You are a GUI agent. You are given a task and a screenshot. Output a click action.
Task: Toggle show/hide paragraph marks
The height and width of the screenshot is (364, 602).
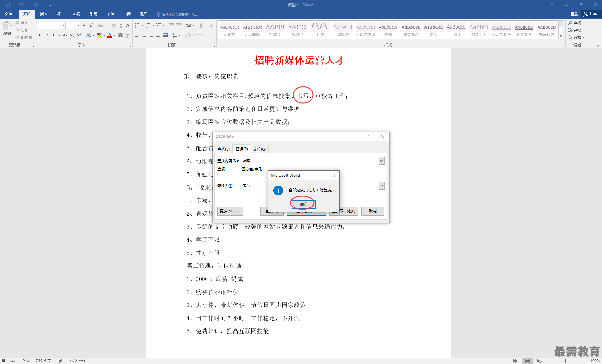coord(212,25)
